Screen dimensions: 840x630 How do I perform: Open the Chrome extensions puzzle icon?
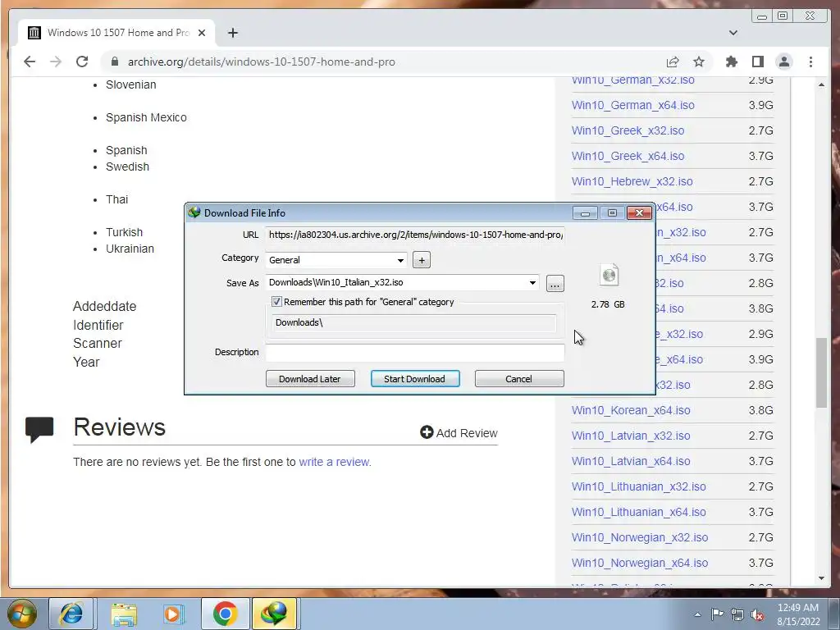click(731, 62)
